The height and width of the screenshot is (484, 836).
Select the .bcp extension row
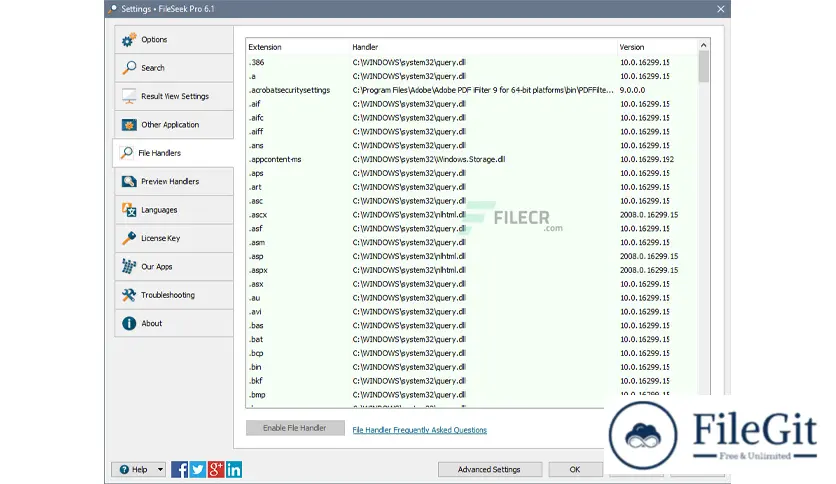[x=471, y=353]
